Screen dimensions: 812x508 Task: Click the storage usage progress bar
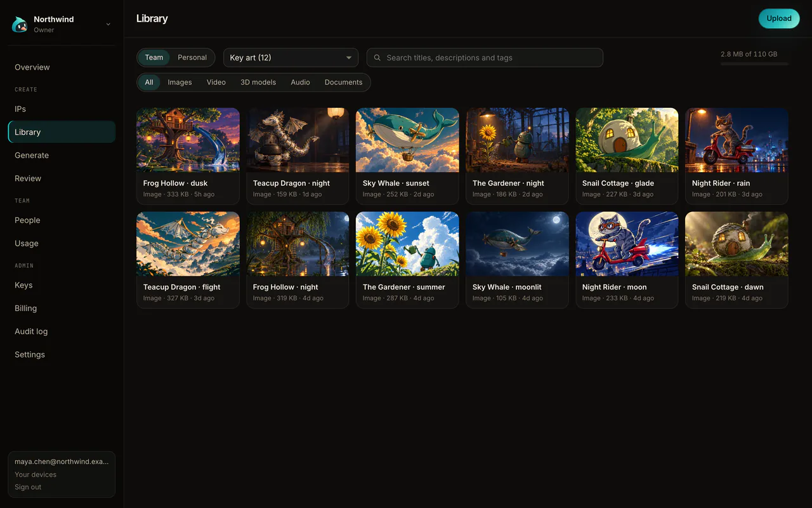tap(755, 64)
